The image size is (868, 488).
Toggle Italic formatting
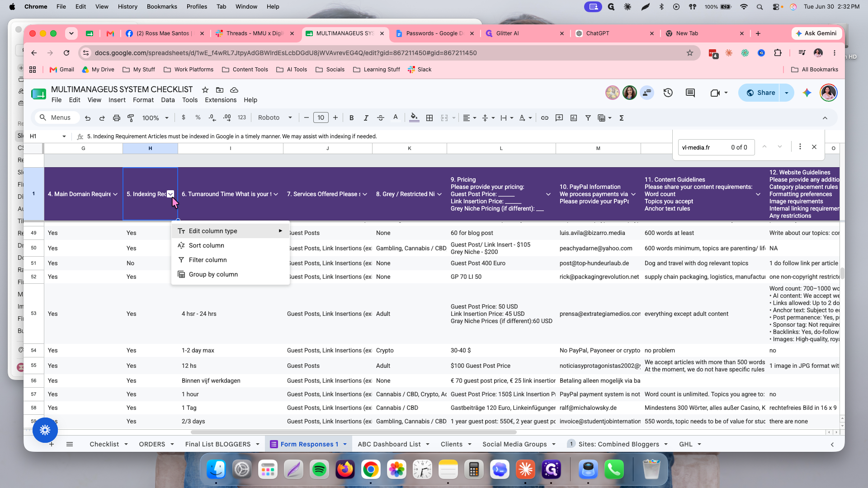coord(366,118)
